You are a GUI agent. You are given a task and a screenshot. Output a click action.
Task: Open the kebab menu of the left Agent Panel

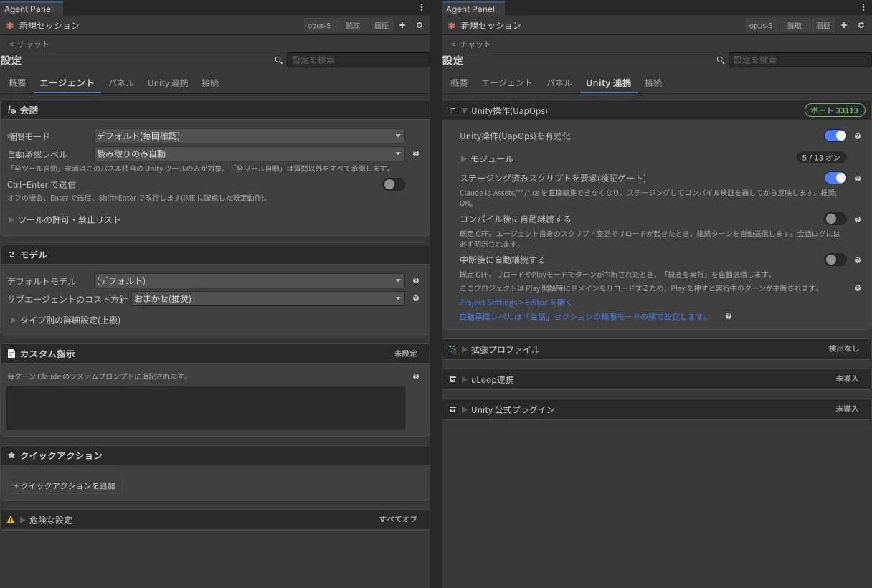(x=422, y=7)
